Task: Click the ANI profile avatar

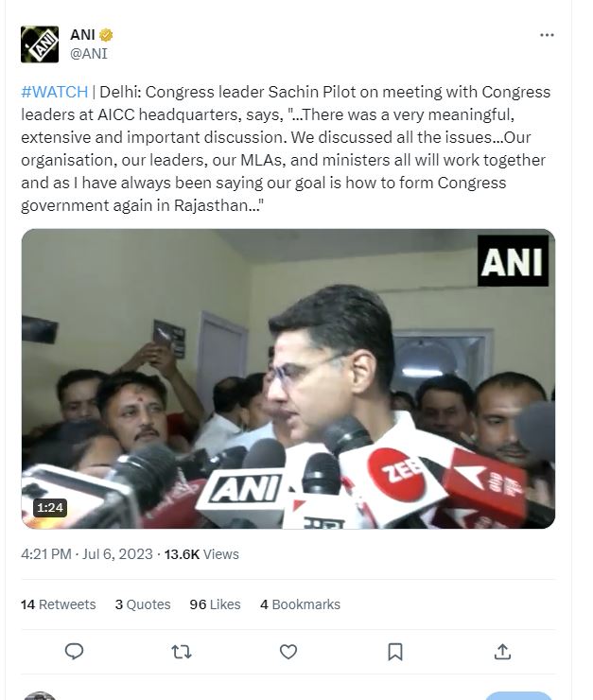Action: tap(40, 44)
